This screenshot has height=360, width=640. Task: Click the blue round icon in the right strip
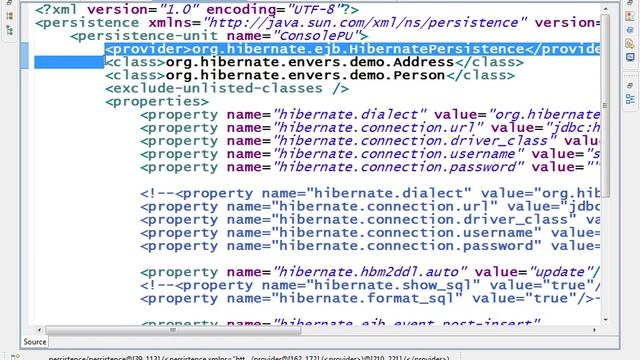pyautogui.click(x=630, y=30)
